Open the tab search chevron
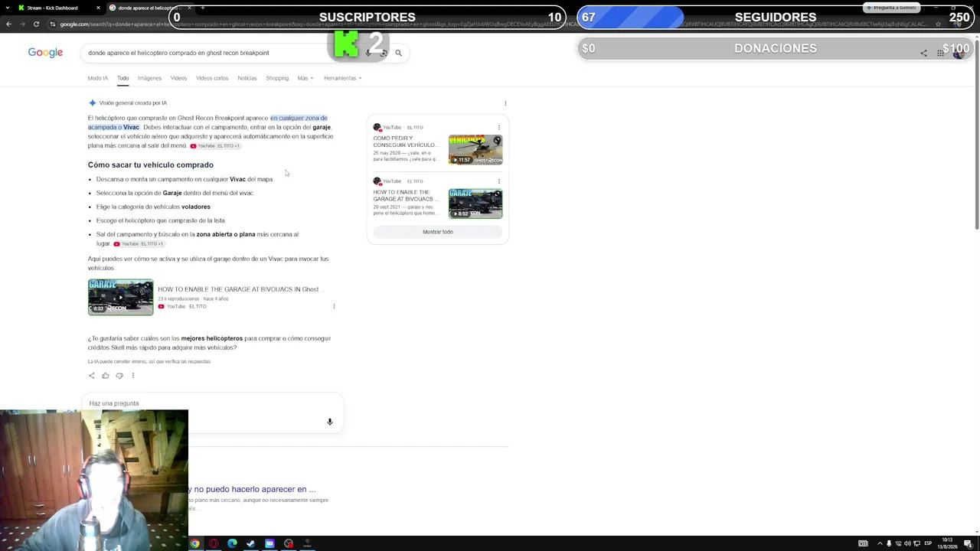This screenshot has width=980, height=551. point(7,8)
